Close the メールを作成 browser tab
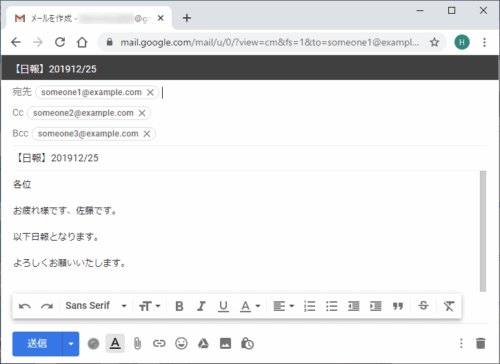 pos(161,18)
